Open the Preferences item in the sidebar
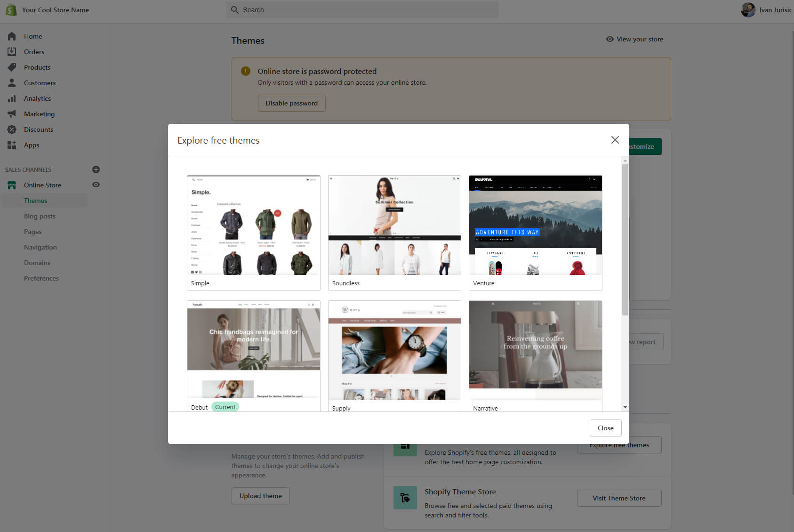Screen dimensions: 794x532 (x=41, y=278)
